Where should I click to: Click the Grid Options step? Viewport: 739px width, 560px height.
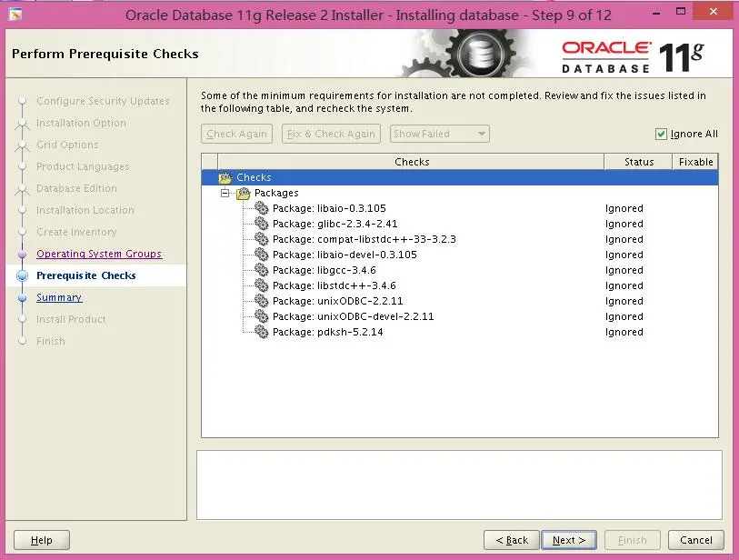coord(67,145)
